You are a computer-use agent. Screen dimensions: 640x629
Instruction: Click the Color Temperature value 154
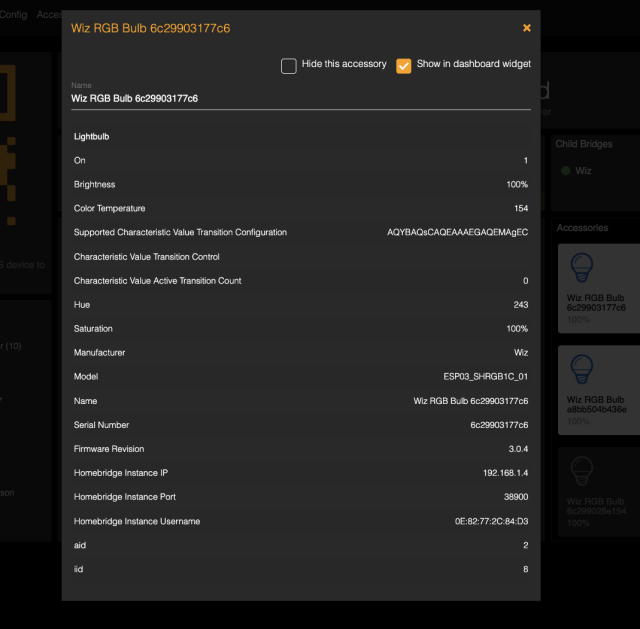pos(521,209)
